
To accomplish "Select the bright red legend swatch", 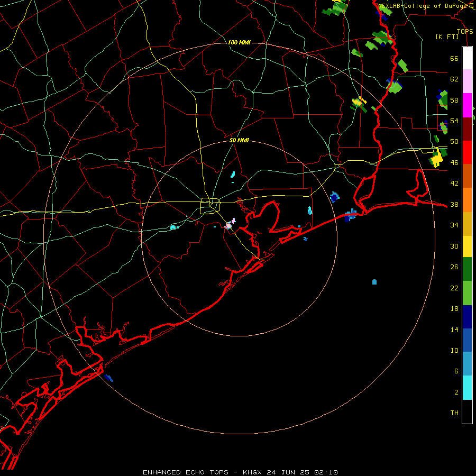I will pos(467,152).
